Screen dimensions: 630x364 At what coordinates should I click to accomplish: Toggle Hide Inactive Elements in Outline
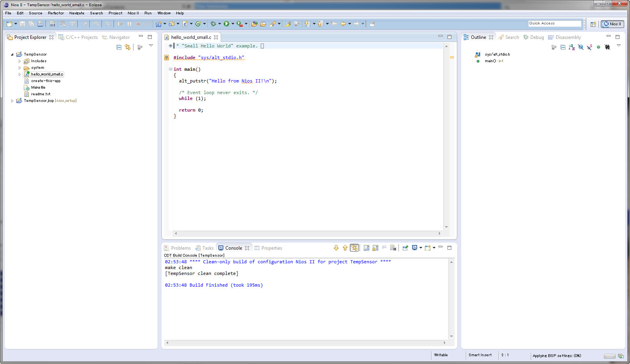click(607, 47)
